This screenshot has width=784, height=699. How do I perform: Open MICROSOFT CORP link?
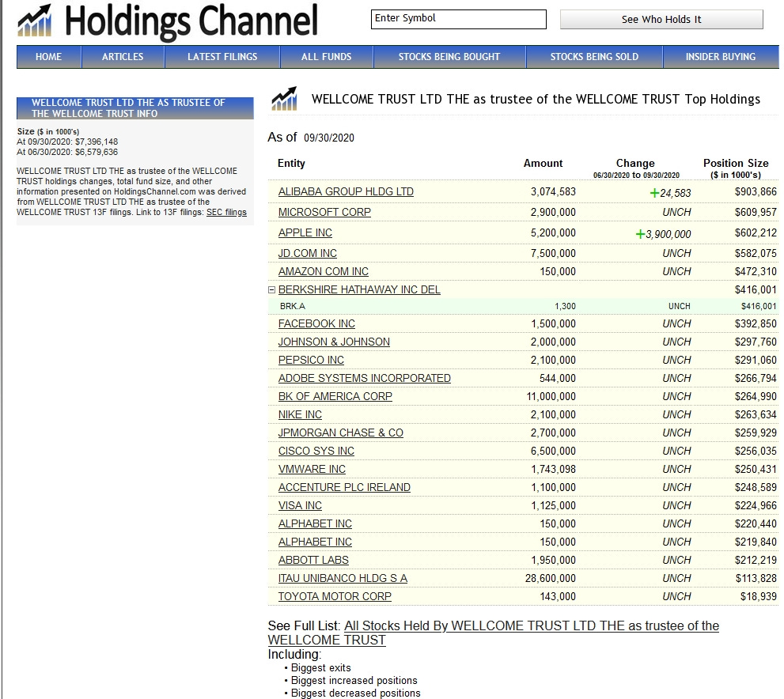point(324,213)
